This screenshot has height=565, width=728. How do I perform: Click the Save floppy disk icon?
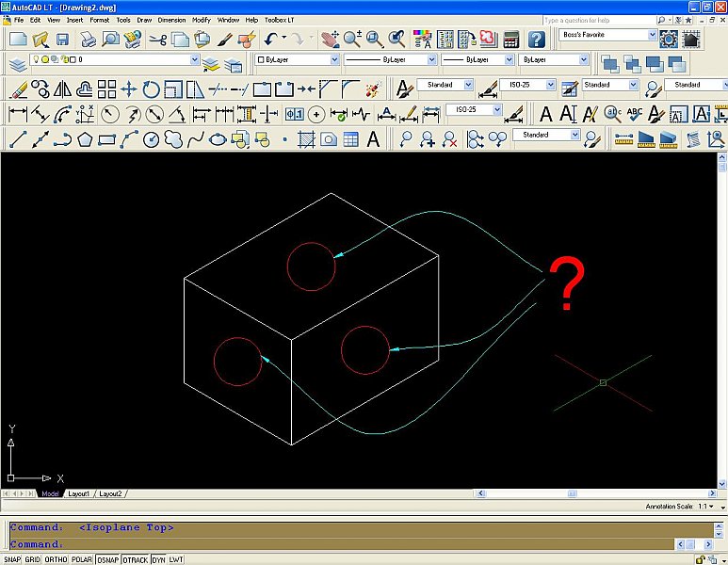tap(63, 40)
